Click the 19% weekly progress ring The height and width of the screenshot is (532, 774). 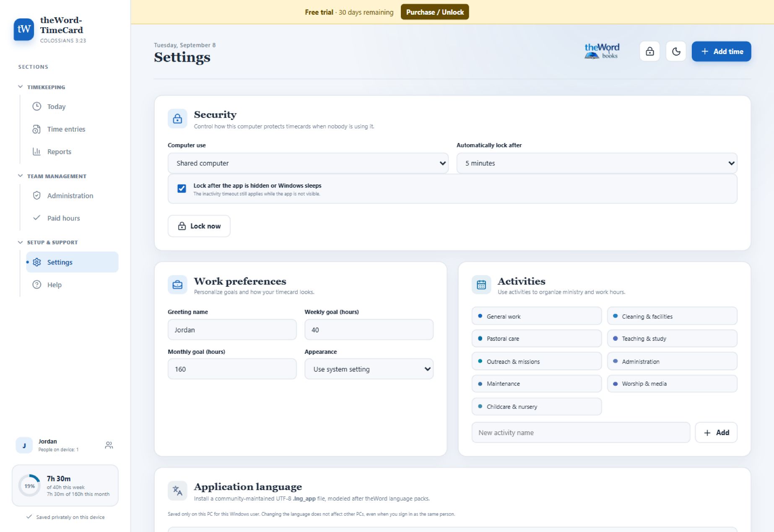(x=29, y=486)
